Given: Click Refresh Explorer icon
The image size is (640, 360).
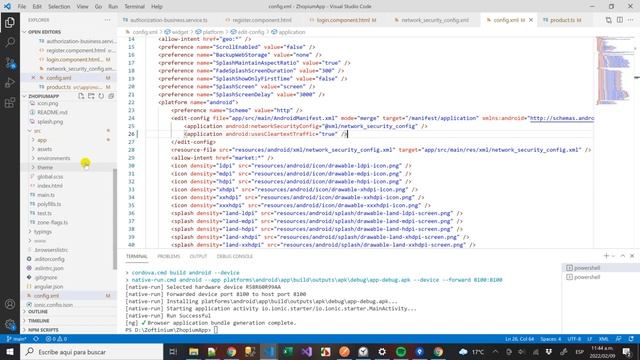Looking at the screenshot, I should [101, 96].
